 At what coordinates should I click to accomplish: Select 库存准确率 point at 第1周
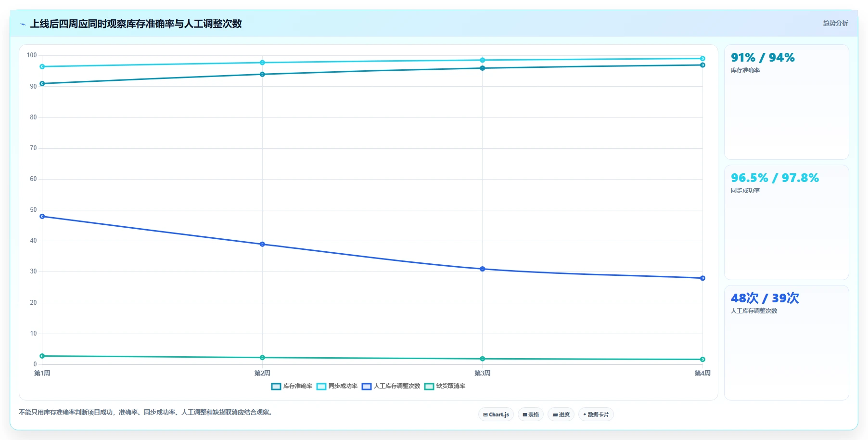point(42,84)
